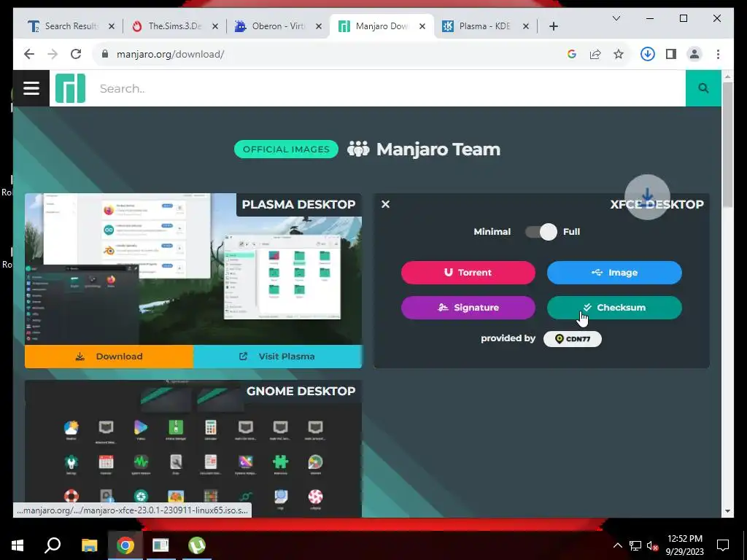The width and height of the screenshot is (747, 560).
Task: Toggle the Minimal/Full edition switch
Action: pos(541,232)
